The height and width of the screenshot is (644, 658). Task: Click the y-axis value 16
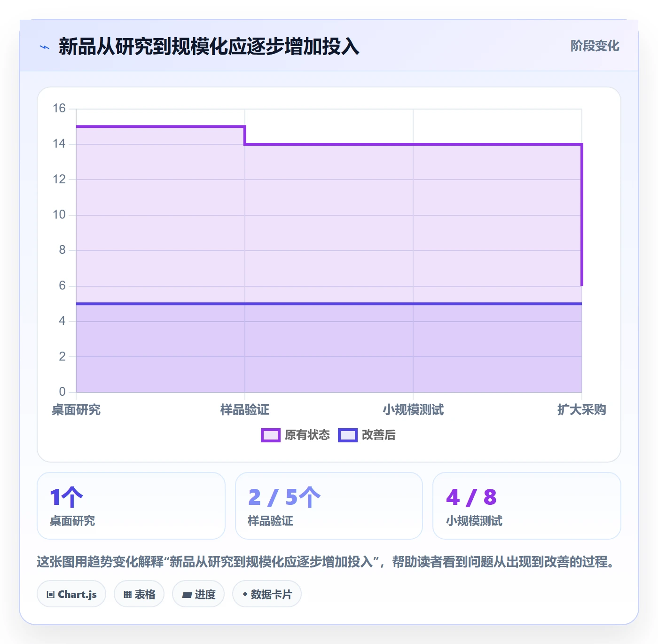coord(59,109)
